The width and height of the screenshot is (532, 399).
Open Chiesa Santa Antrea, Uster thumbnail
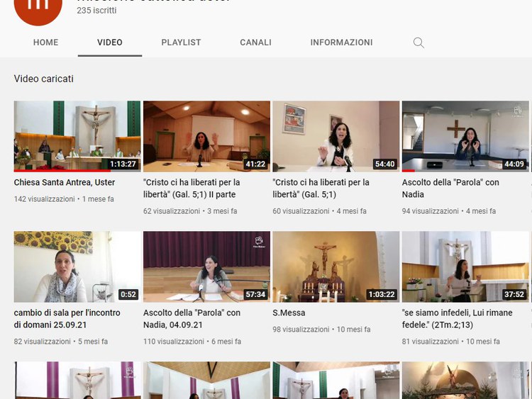coord(77,136)
